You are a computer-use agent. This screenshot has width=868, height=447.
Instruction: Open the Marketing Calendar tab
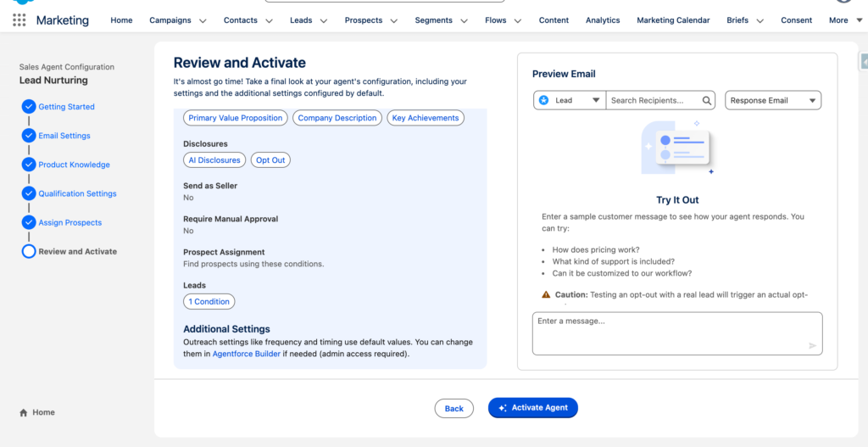click(673, 20)
